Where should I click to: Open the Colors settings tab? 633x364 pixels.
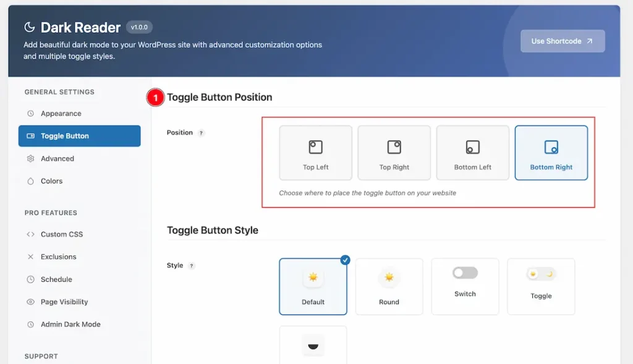80,181
